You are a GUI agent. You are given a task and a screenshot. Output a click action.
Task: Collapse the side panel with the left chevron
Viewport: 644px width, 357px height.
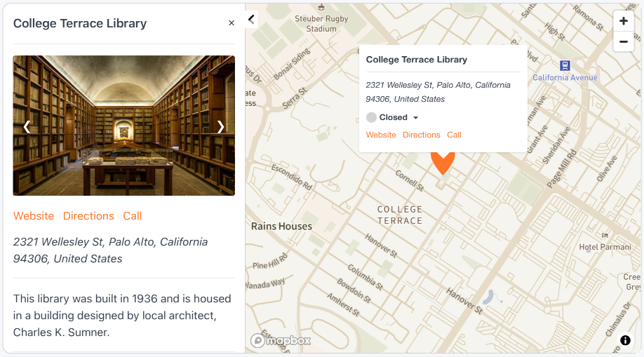coord(251,20)
